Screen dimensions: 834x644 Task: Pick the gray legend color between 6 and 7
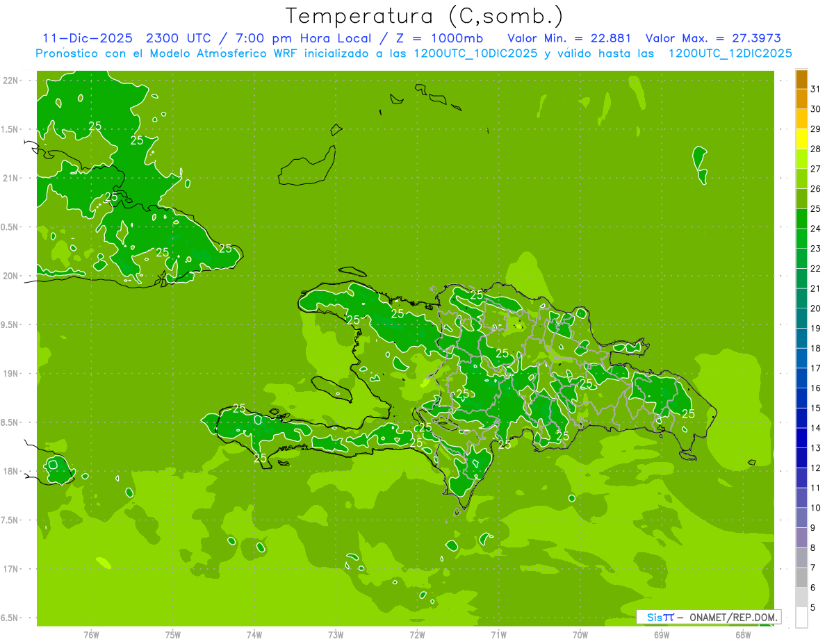(x=801, y=578)
